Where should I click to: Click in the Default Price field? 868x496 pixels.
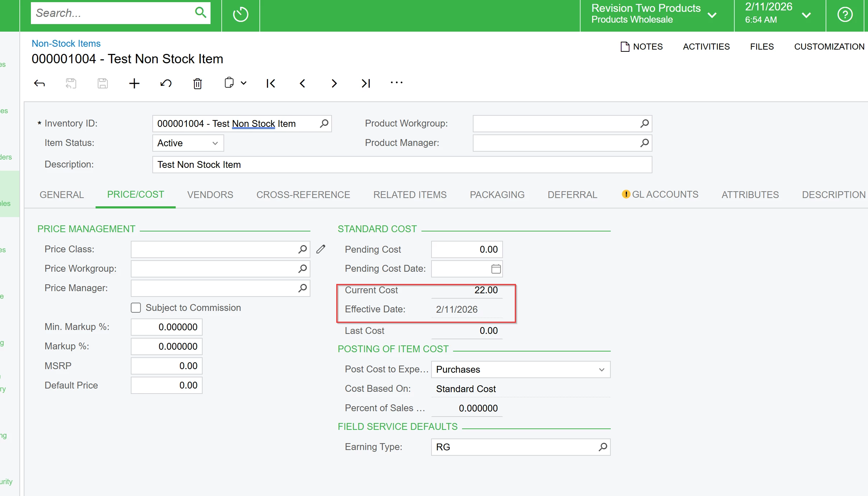(x=167, y=385)
